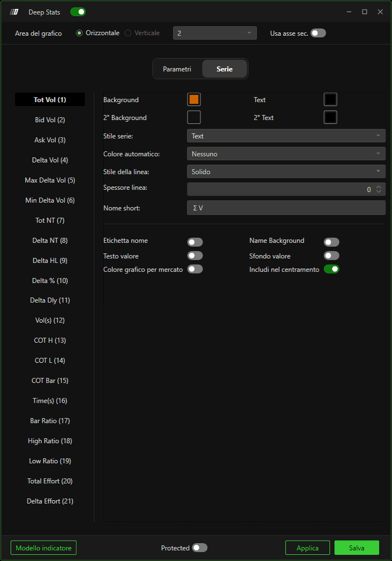This screenshot has height=561, width=392.
Task: Enable the Etichetta nome toggle
Action: (x=195, y=242)
